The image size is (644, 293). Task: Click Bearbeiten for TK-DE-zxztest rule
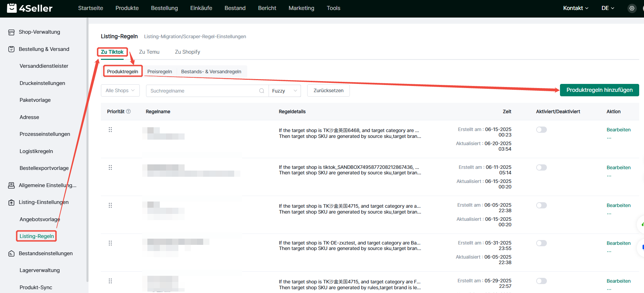pyautogui.click(x=619, y=243)
